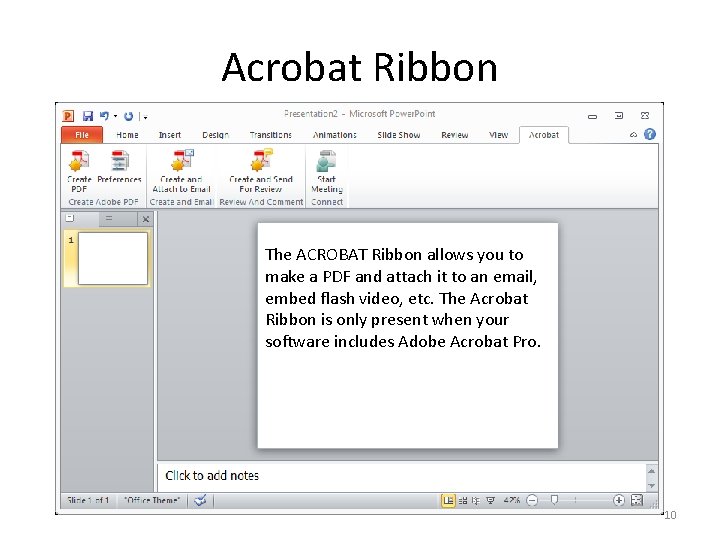This screenshot has width=720, height=540.
Task: Click Create and Attach to Email
Action: point(182,171)
